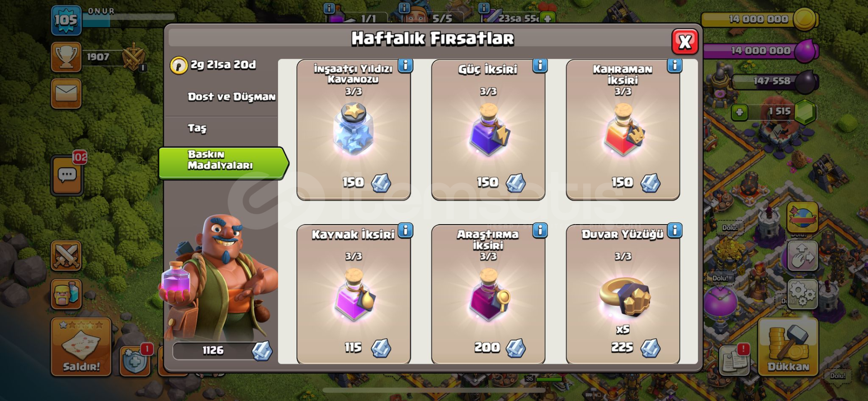Open Kahraman İksiri info icon

(675, 66)
